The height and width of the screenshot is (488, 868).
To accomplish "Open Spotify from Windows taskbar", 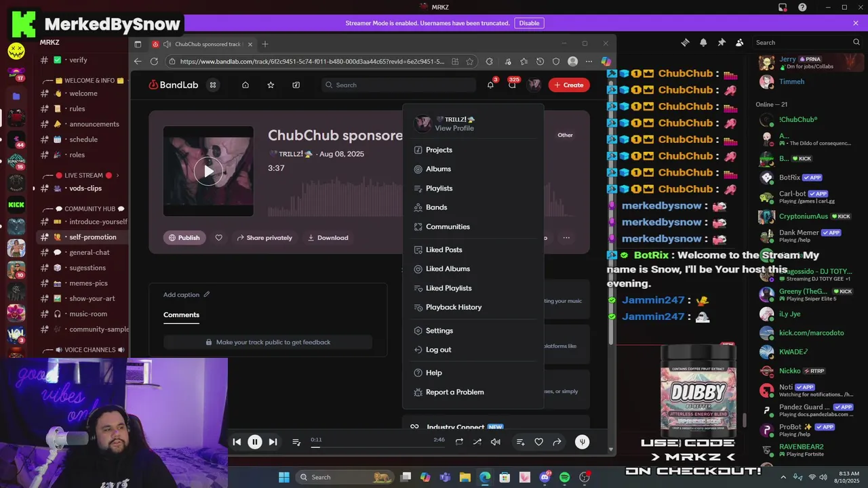I will (564, 477).
